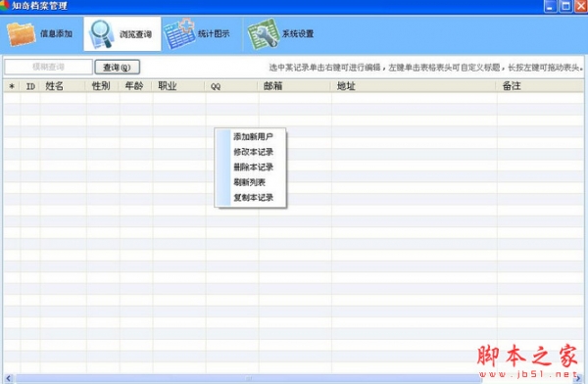
Task: Click the 备注 column header
Action: (x=540, y=86)
